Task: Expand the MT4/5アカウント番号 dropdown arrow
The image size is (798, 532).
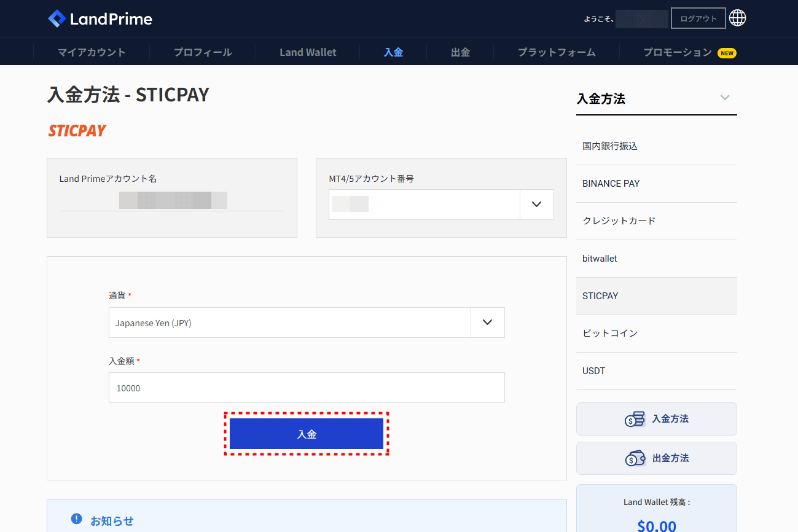Action: [x=537, y=205]
